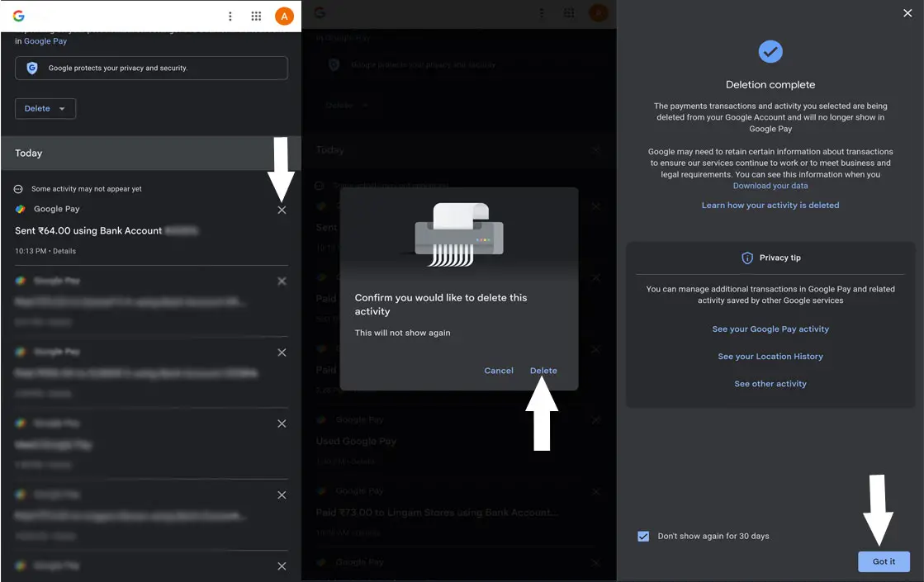Confirm with Delete in the dialog
The width and height of the screenshot is (924, 582).
click(x=543, y=371)
